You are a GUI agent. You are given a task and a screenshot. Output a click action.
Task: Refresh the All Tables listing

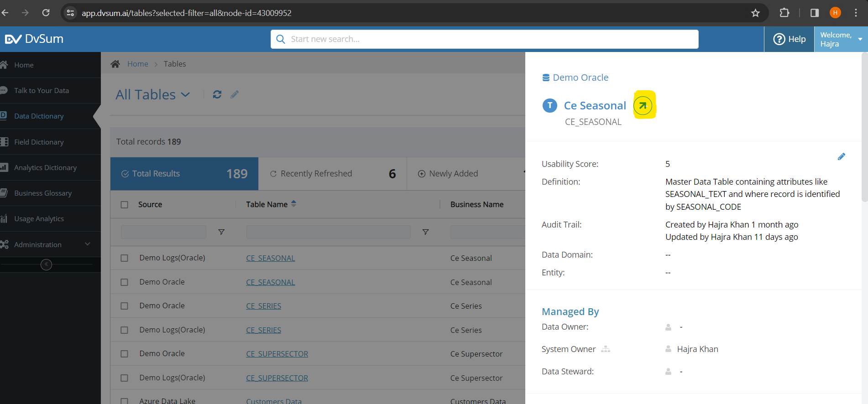(217, 94)
